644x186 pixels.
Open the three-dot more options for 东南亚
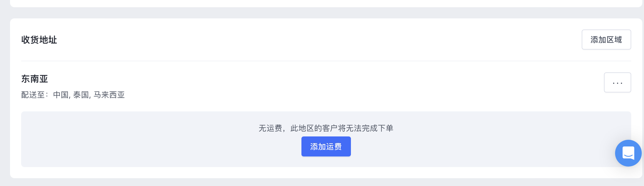[x=617, y=82]
